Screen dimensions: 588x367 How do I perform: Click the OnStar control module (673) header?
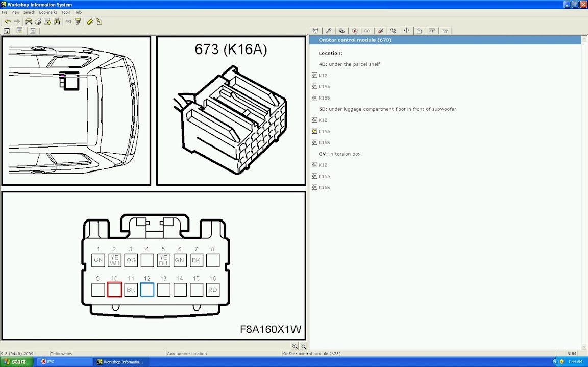pos(445,40)
